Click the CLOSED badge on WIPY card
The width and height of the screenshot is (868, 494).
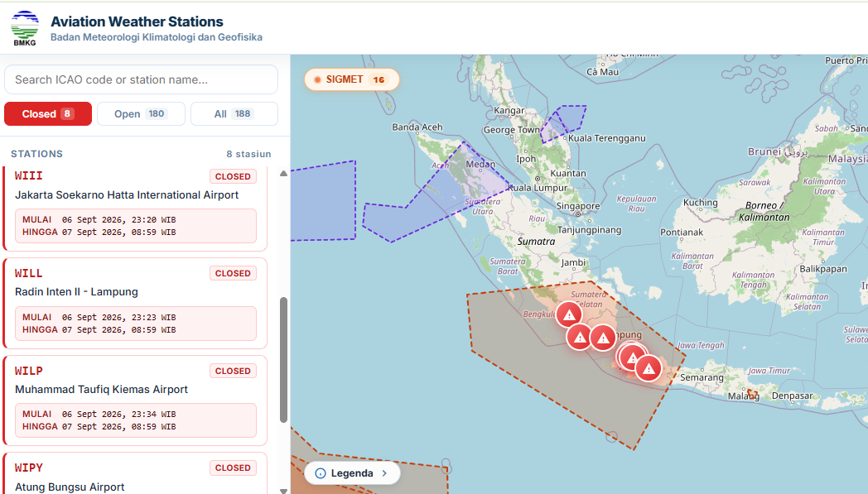tap(233, 468)
